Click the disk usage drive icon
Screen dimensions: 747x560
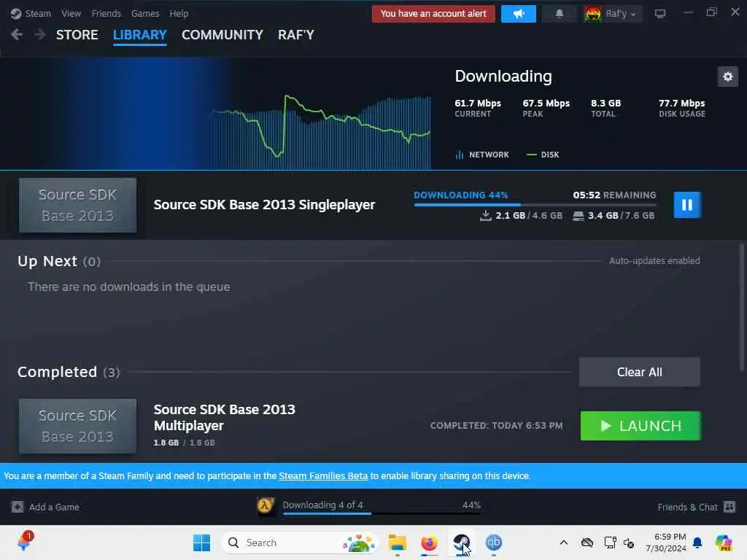coord(578,216)
